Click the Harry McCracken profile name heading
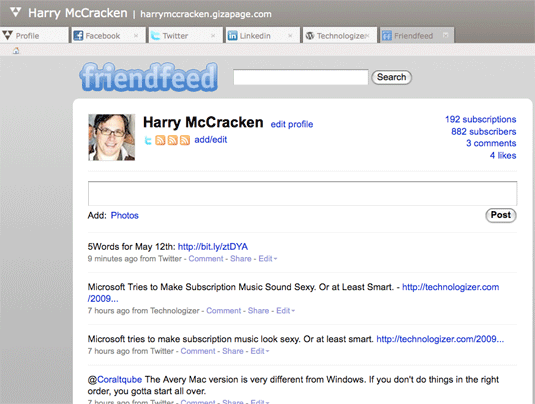 point(203,122)
